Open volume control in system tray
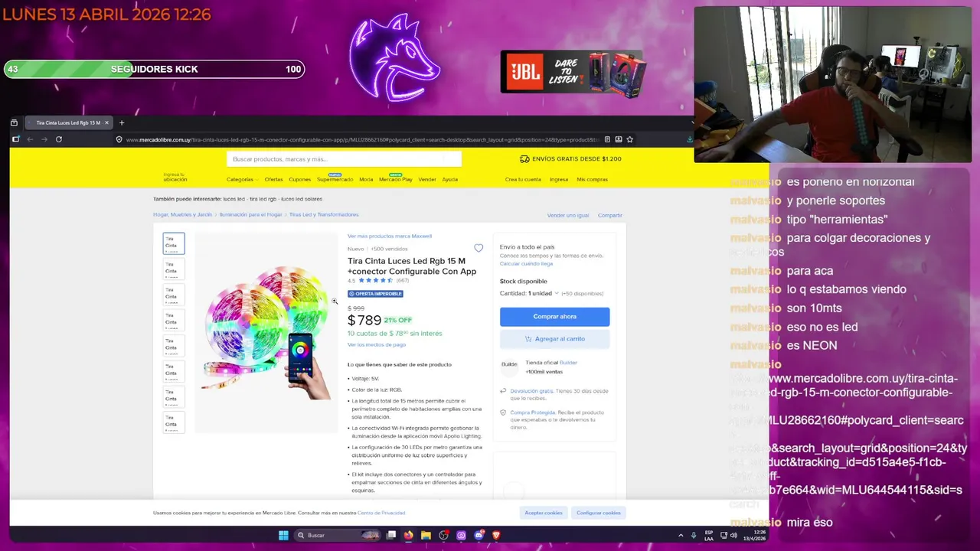This screenshot has height=551, width=980. (732, 536)
